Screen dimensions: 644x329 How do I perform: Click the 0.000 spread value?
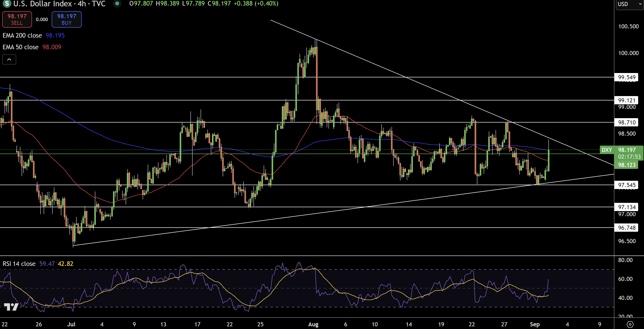pyautogui.click(x=42, y=19)
